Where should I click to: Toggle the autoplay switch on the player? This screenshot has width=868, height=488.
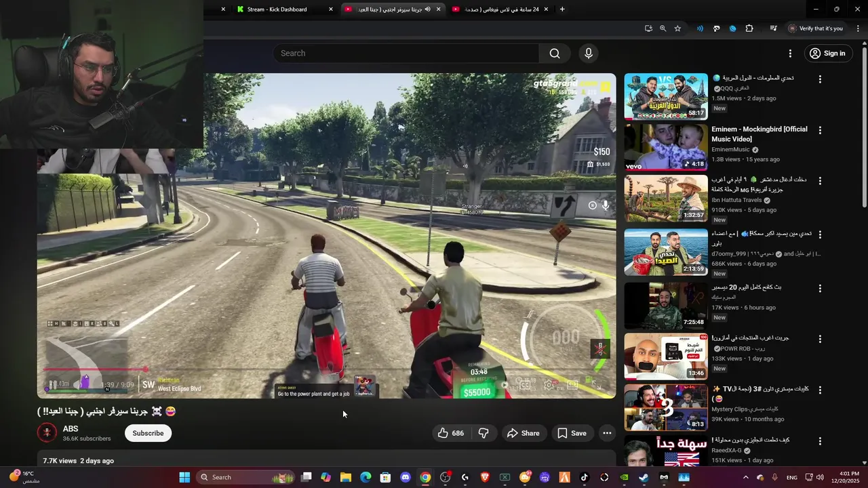[x=503, y=385]
